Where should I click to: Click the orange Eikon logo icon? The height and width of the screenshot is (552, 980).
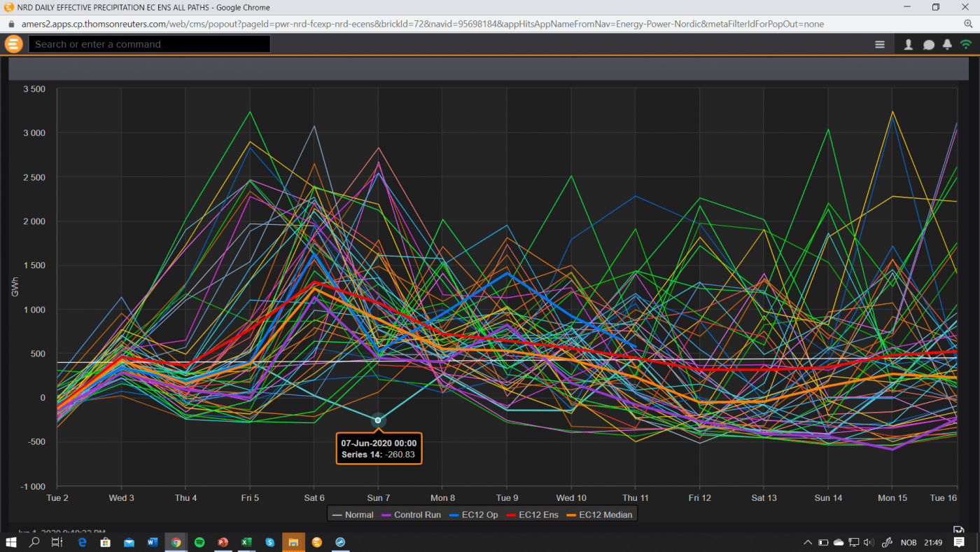tap(13, 44)
